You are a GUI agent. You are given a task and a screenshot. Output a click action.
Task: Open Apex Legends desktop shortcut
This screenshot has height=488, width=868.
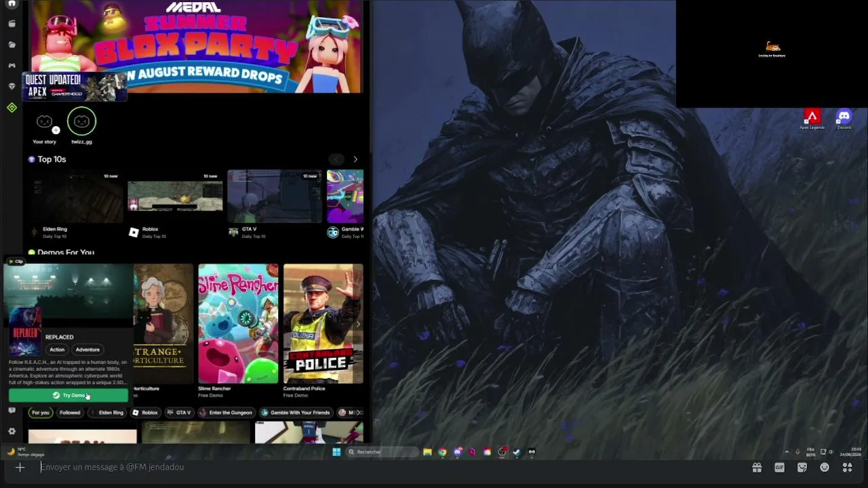(812, 119)
